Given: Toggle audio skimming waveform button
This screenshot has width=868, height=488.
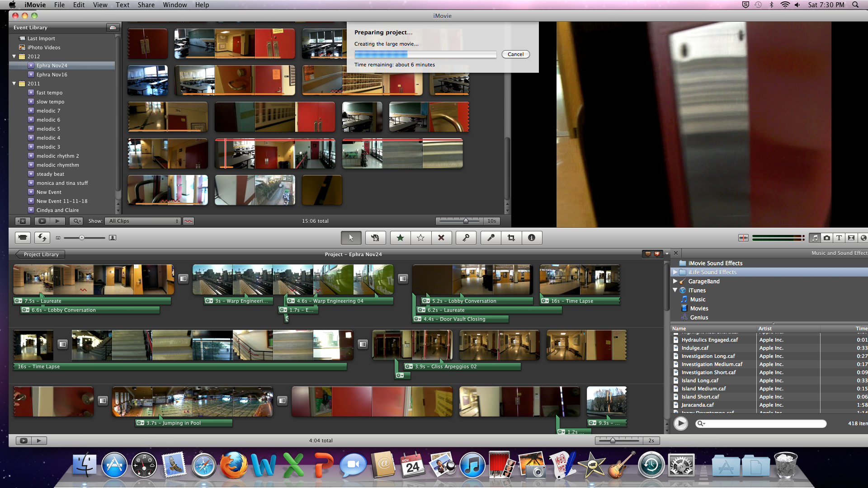Looking at the screenshot, I should [x=743, y=238].
